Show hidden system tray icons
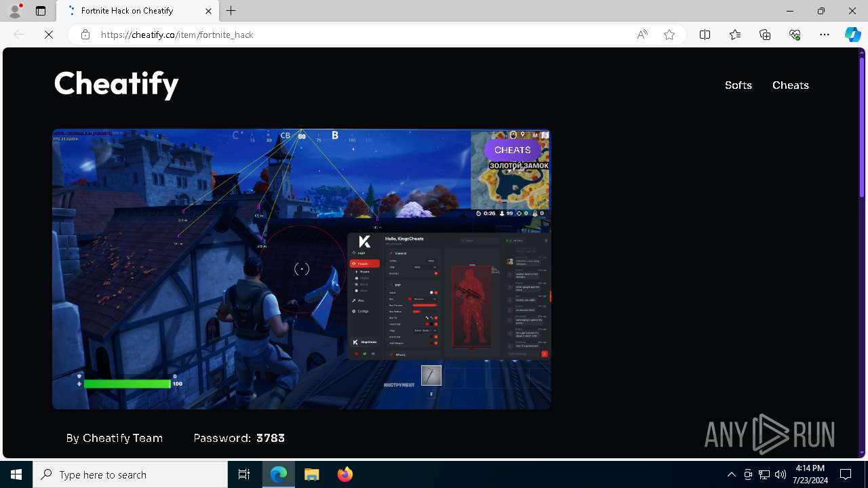 tap(731, 474)
